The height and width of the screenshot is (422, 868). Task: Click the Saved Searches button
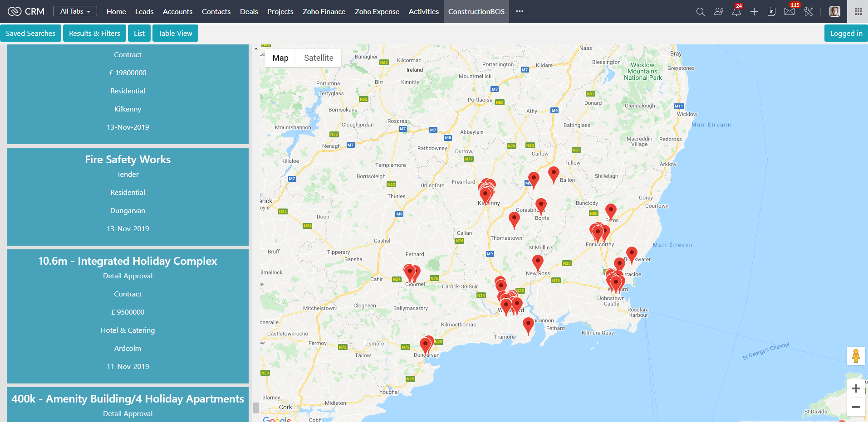click(x=30, y=33)
